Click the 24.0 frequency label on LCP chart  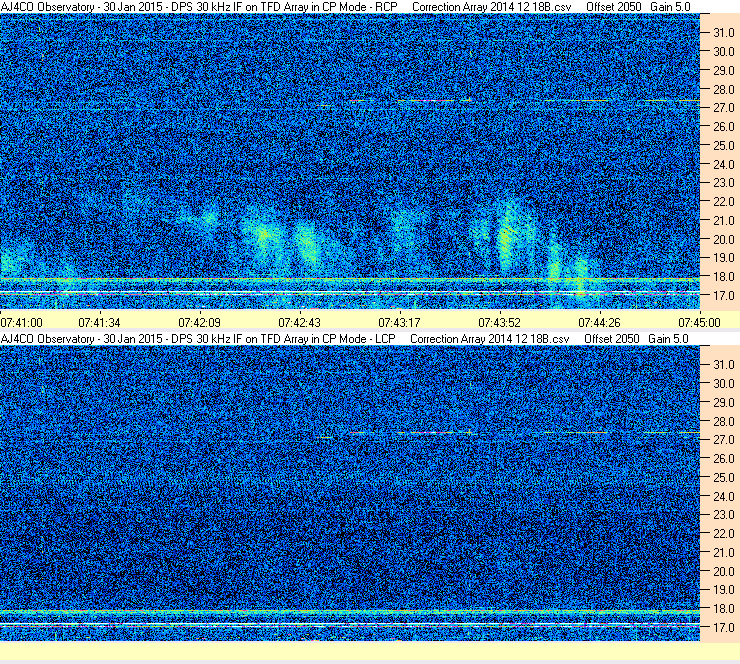click(x=723, y=496)
